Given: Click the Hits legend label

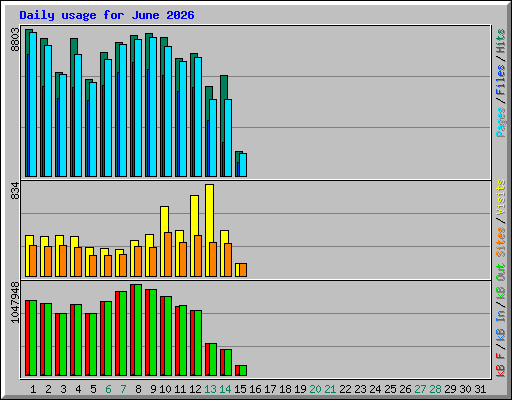Looking at the screenshot, I should (x=501, y=41).
